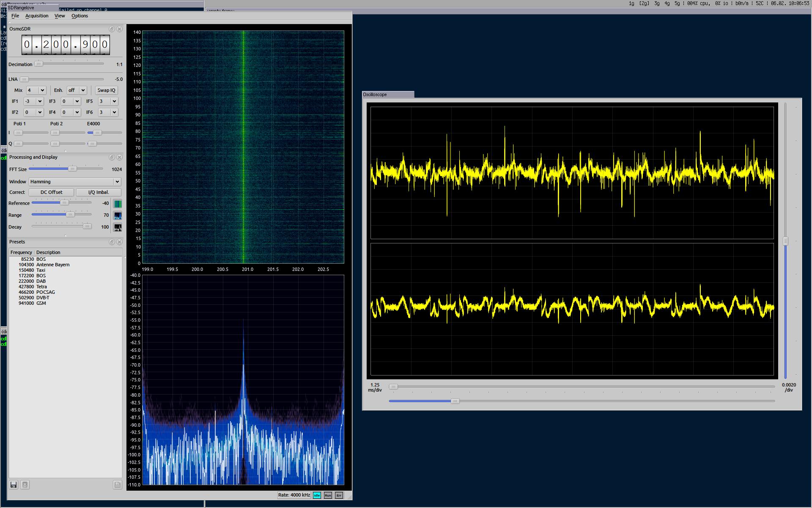Toggle the live spectrum icon next to Range
Screen dimensions: 812x508
118,215
